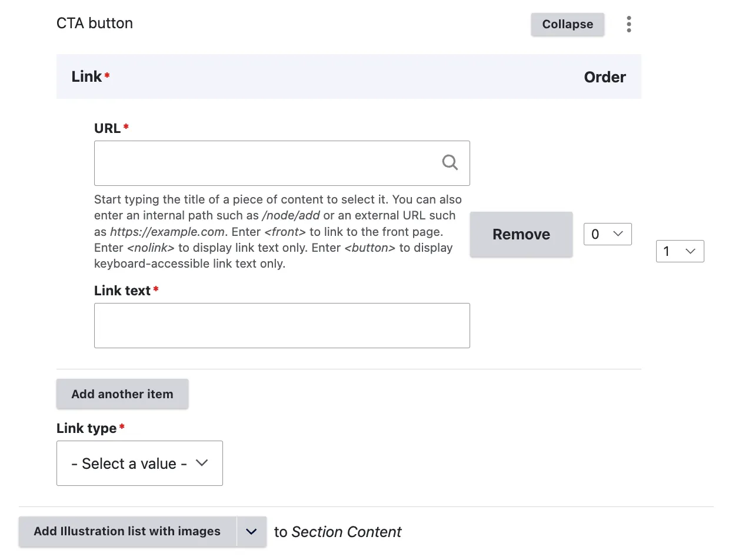Click the Link type label

(x=86, y=428)
